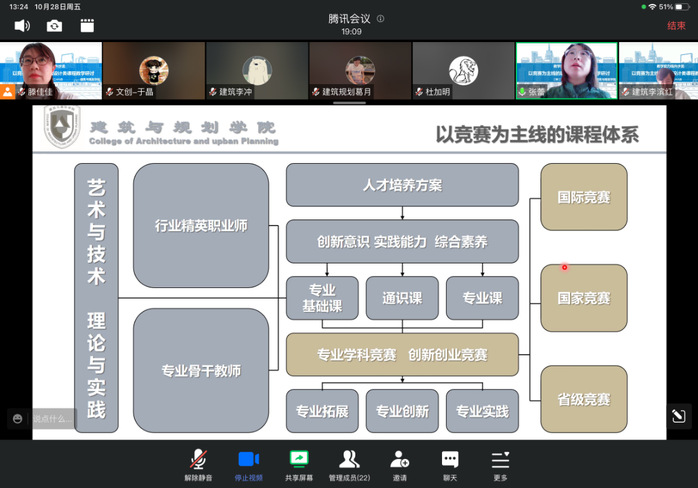Select 杜加明 participant video thumbnail
Image resolution: width=698 pixels, height=488 pixels.
[x=463, y=70]
